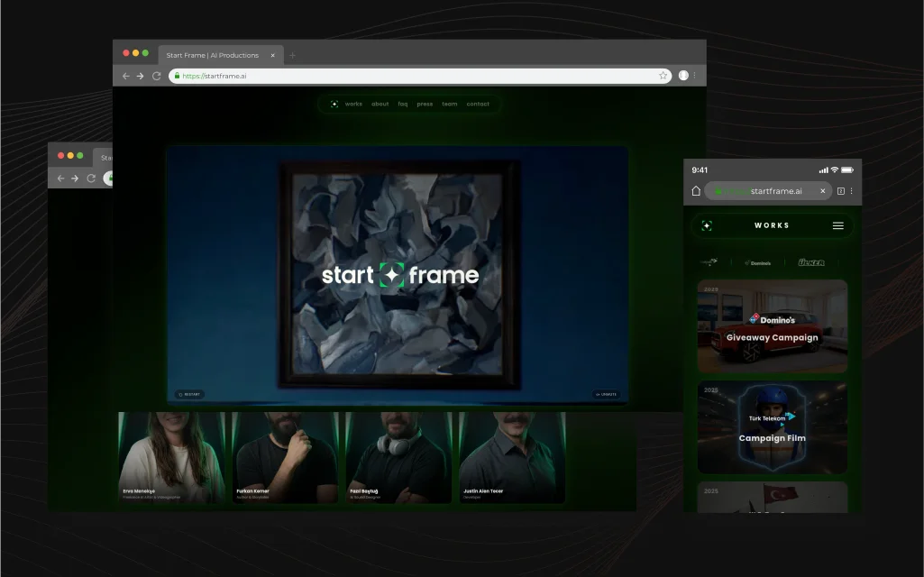Tap the home icon in the mobile browser
This screenshot has height=577, width=924.
click(696, 191)
